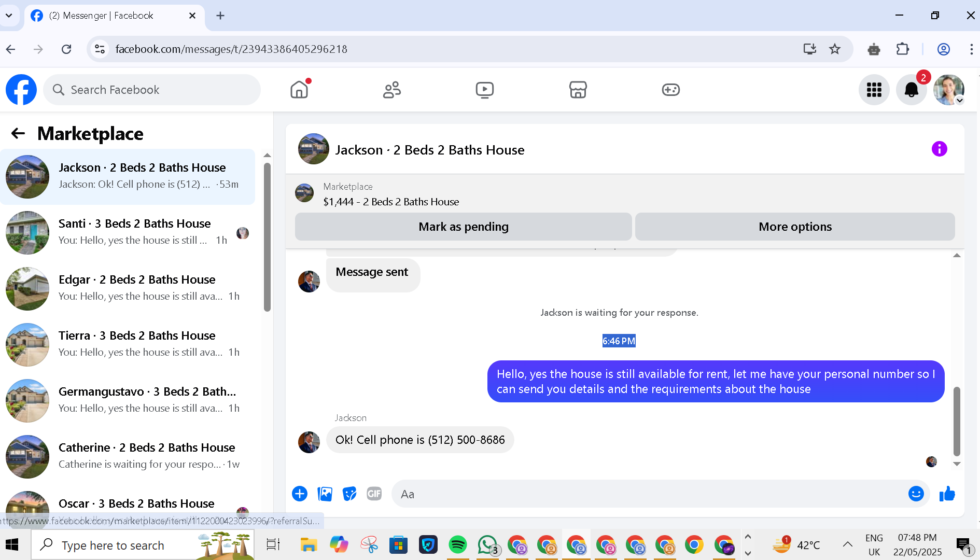Click the conversation list scrollbar
This screenshot has height=560, width=980.
[x=267, y=237]
